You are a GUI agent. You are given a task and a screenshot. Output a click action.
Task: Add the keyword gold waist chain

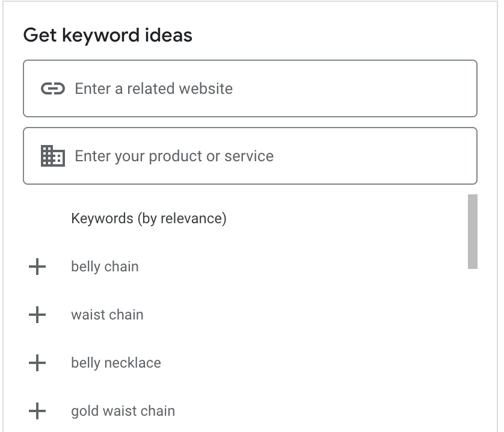click(x=37, y=410)
